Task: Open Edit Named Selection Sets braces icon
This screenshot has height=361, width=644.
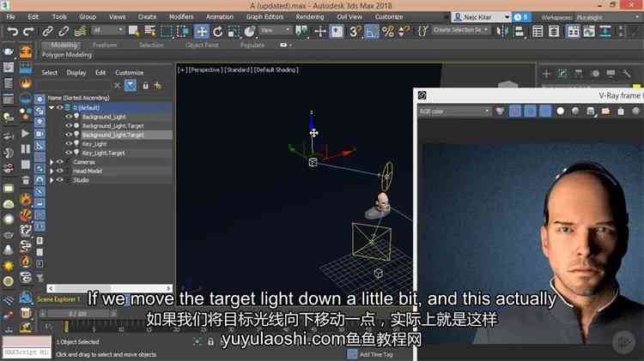Action: click(422, 31)
